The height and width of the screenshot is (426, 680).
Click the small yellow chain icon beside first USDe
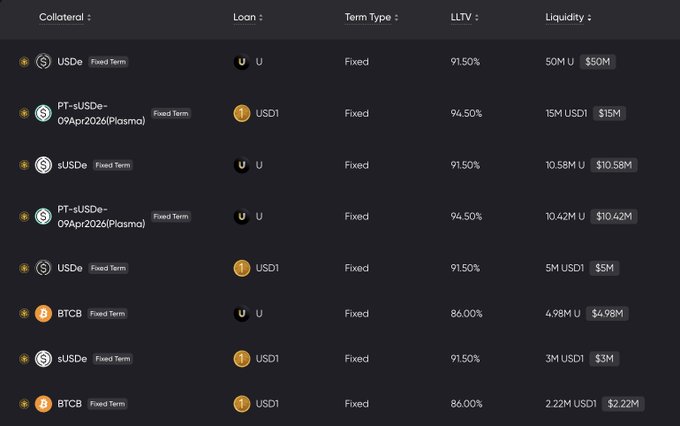pyautogui.click(x=24, y=62)
